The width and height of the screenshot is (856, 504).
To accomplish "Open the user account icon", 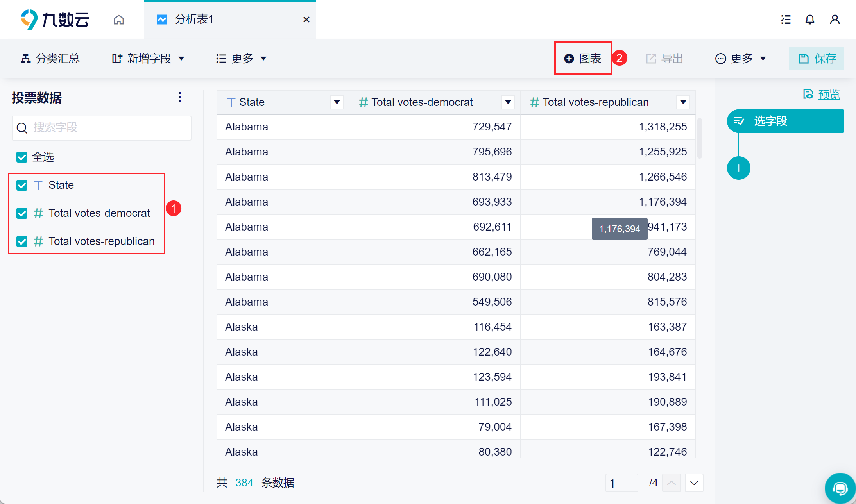I will pos(835,20).
